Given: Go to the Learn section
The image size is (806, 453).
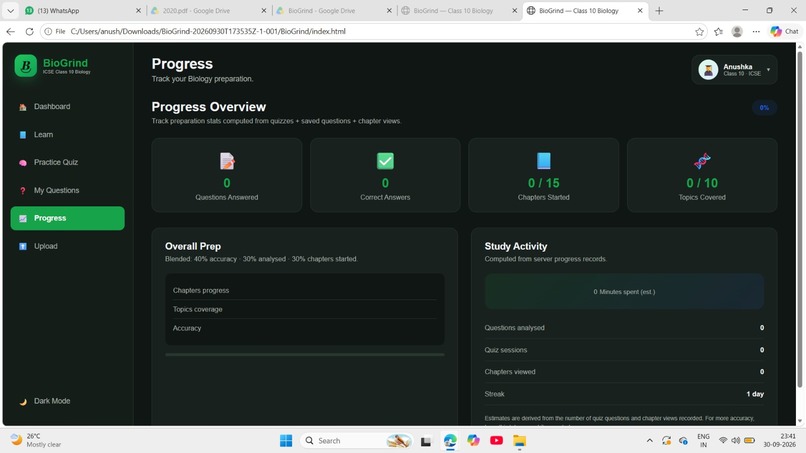Looking at the screenshot, I should click(x=67, y=135).
